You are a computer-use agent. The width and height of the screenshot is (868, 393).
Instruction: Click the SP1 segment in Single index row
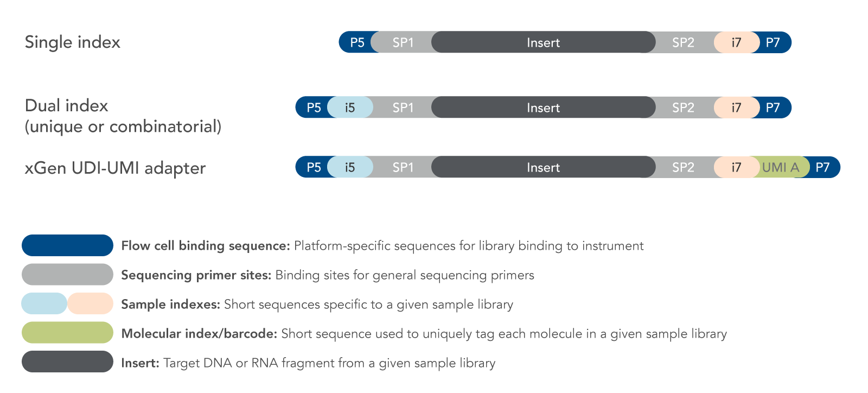pyautogui.click(x=403, y=42)
